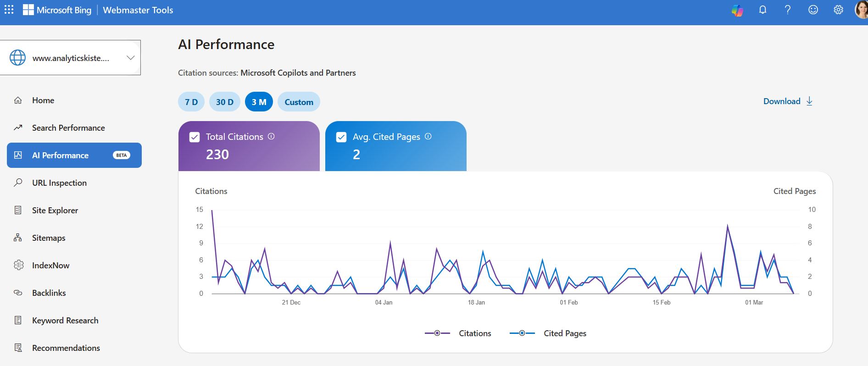Screen dimensions: 868x366
Task: Open the app launcher grid icon
Action: coord(9,10)
